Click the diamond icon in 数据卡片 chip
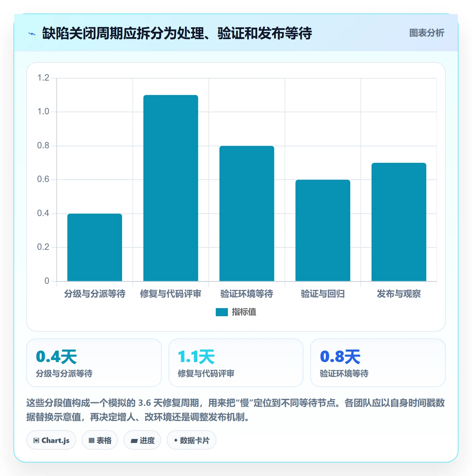Screen dimensions: 472x476 [x=176, y=440]
